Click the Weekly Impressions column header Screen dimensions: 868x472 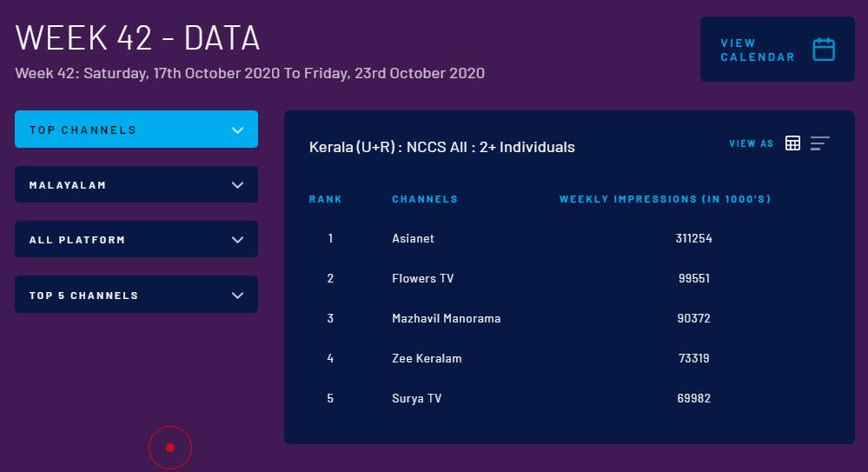click(x=665, y=199)
